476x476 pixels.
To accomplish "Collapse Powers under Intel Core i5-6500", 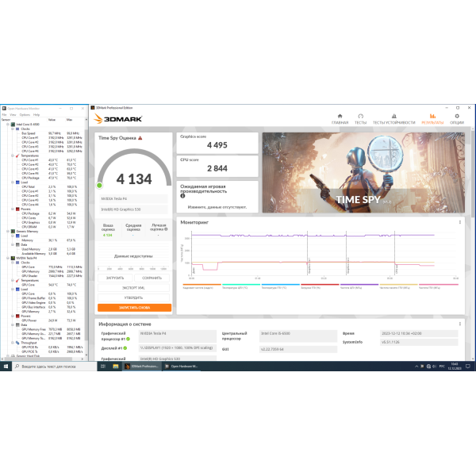I will click(13, 209).
